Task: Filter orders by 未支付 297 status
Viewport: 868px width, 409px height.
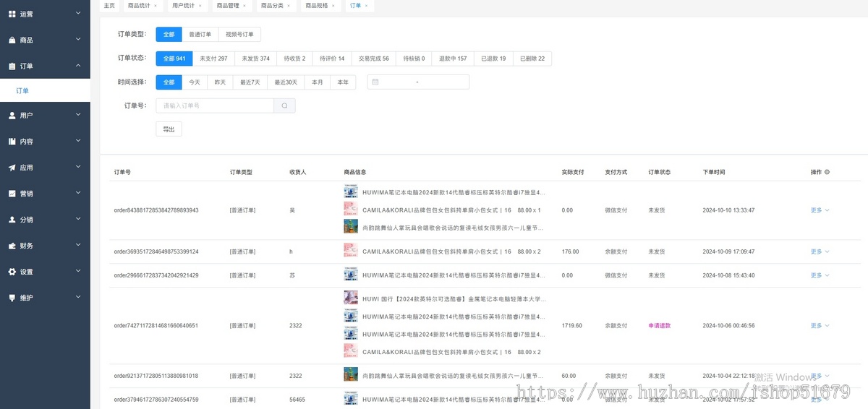Action: coord(213,59)
